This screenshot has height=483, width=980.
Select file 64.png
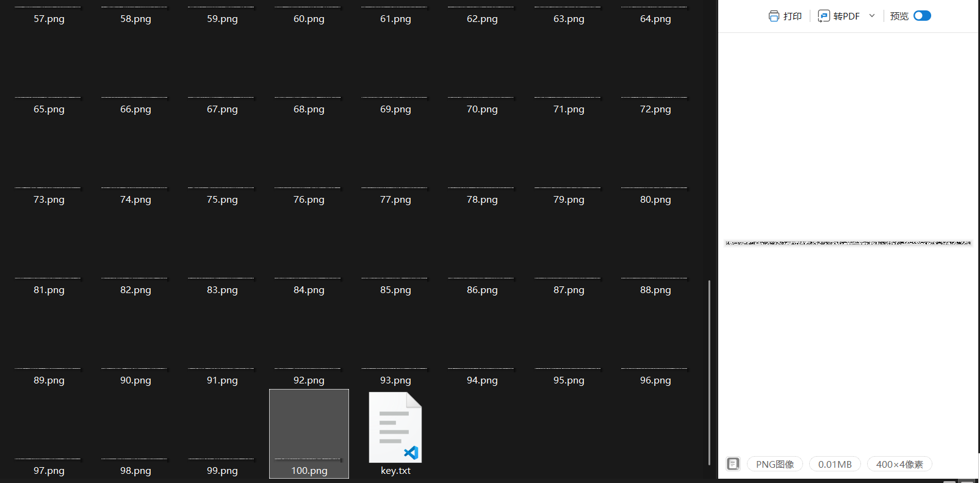(655, 19)
